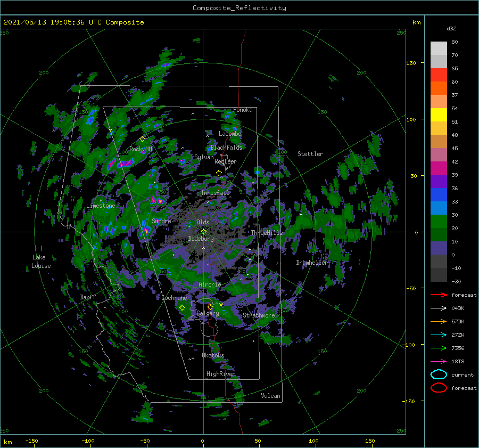The image size is (479, 448).
Task: Click the Sylvan label
Action: click(204, 157)
